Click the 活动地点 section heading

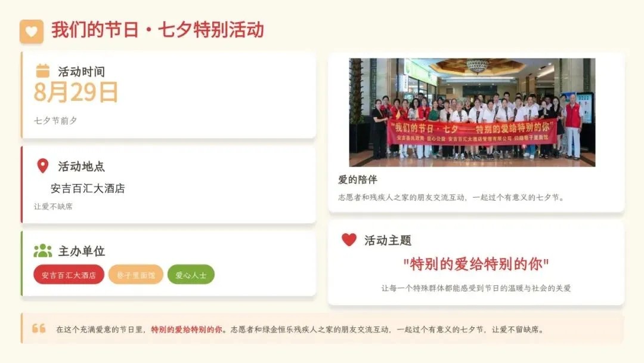pos(81,166)
